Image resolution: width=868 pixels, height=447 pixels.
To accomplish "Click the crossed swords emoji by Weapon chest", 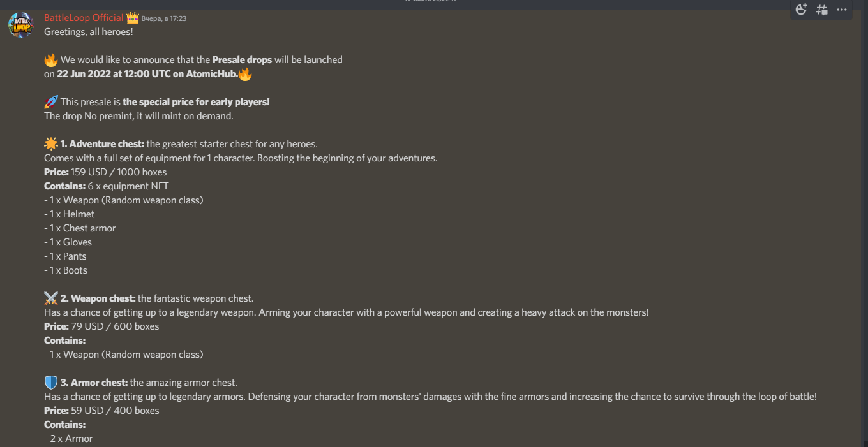I will 51,298.
